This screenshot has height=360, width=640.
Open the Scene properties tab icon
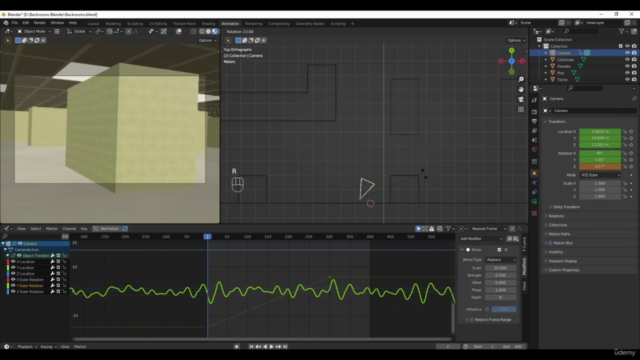(x=534, y=140)
